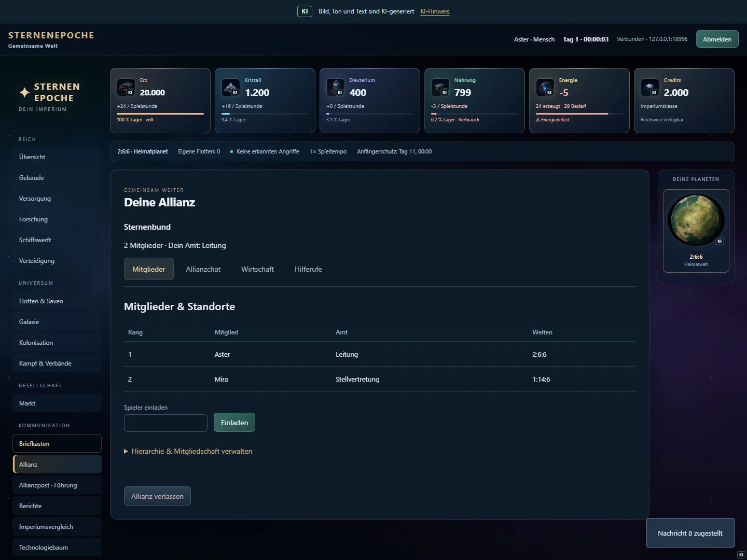Focus the Spieler einladen input field

click(165, 423)
